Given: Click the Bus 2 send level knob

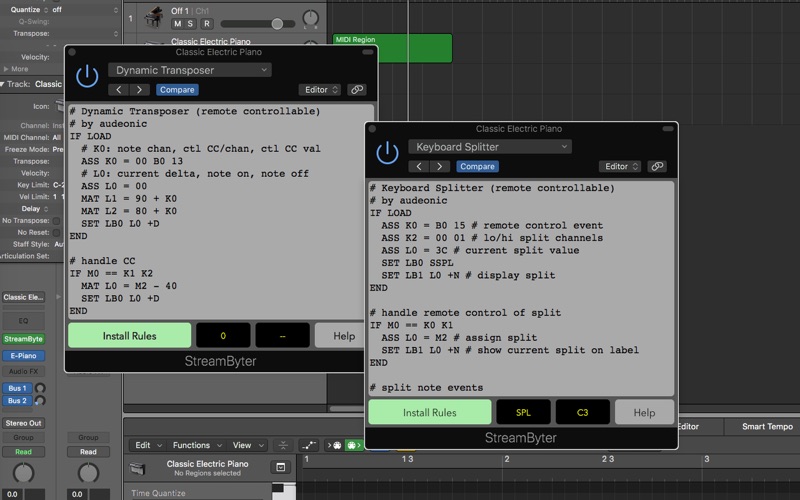Looking at the screenshot, I should tap(40, 401).
